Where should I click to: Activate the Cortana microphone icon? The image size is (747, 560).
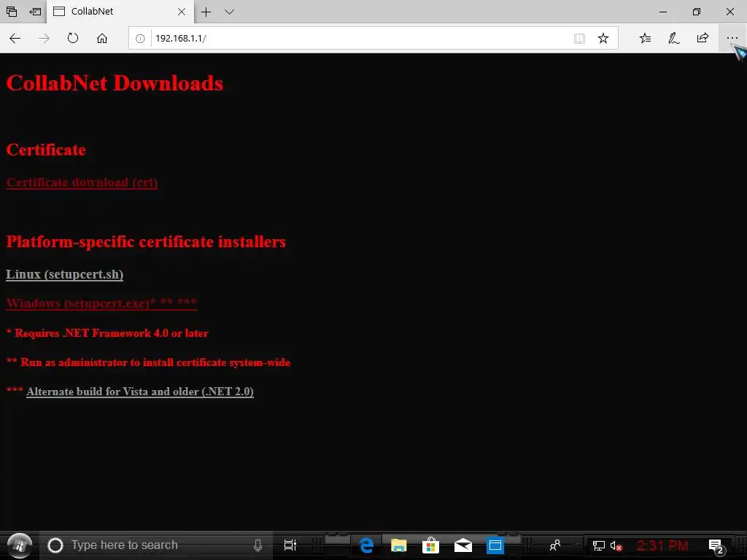click(258, 545)
